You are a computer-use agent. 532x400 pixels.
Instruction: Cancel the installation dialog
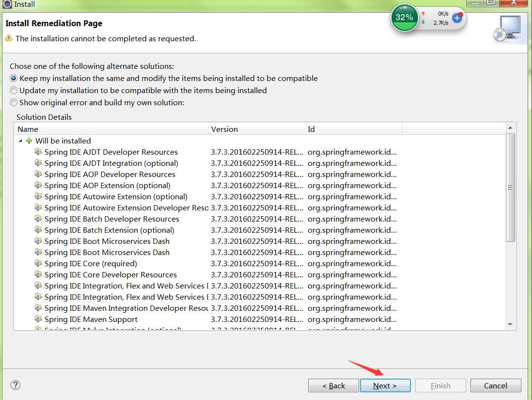point(495,386)
